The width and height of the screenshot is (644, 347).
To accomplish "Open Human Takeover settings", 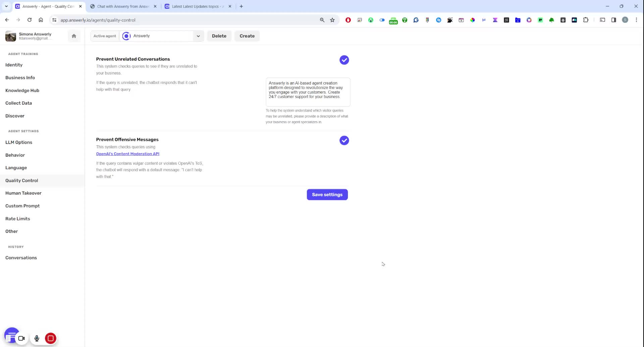I will point(23,193).
